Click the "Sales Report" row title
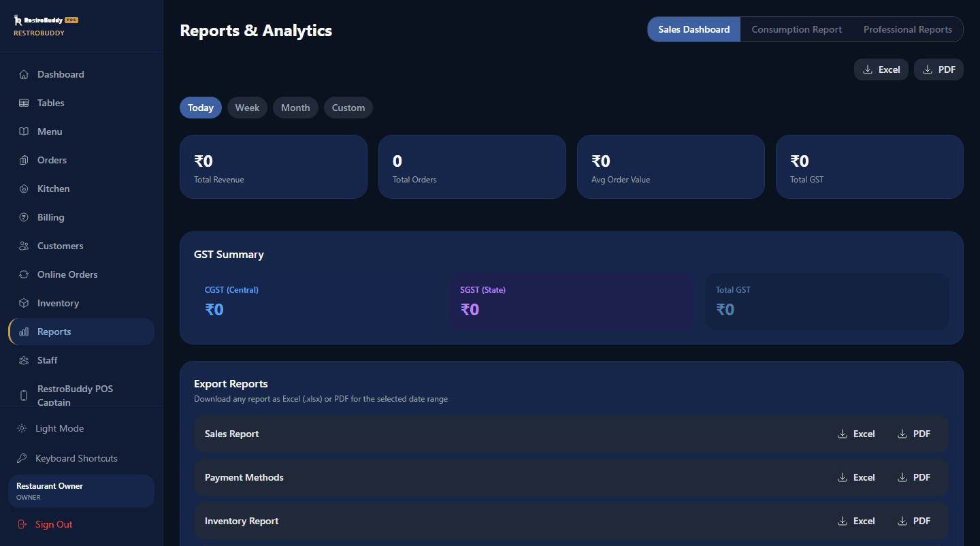 (231, 434)
